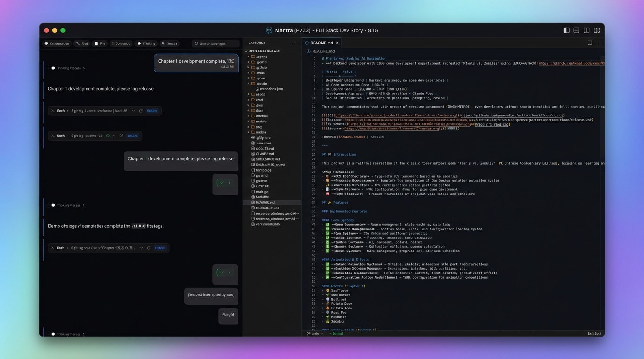Click the macOS green full-screen window button
Viewport: 644px width, 359px height.
point(63,30)
